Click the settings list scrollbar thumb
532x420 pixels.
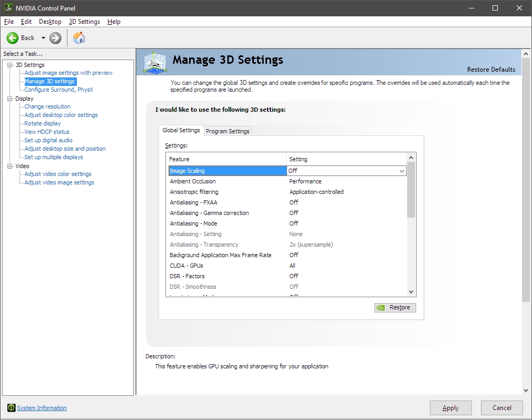(411, 190)
